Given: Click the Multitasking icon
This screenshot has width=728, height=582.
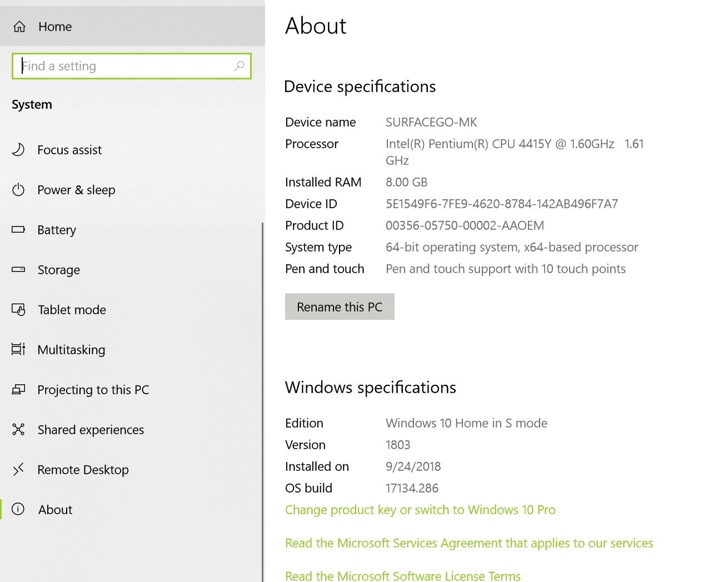Looking at the screenshot, I should (x=18, y=349).
